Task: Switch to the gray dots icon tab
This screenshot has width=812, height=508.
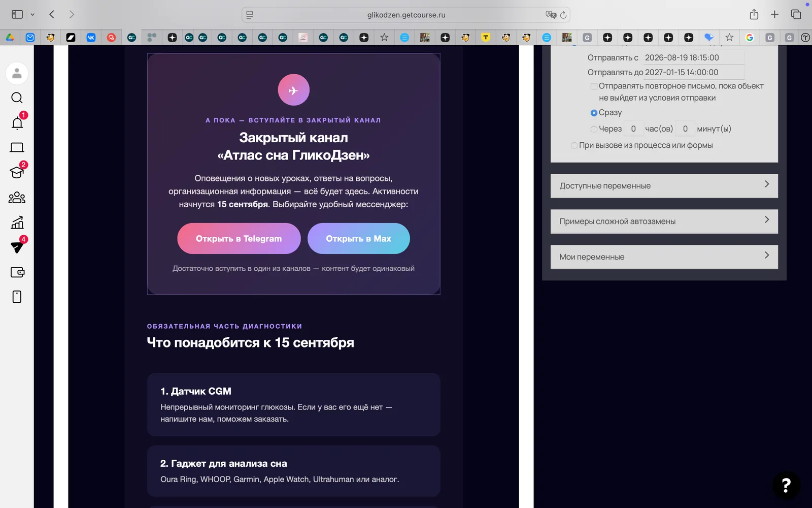Action: pos(152,38)
